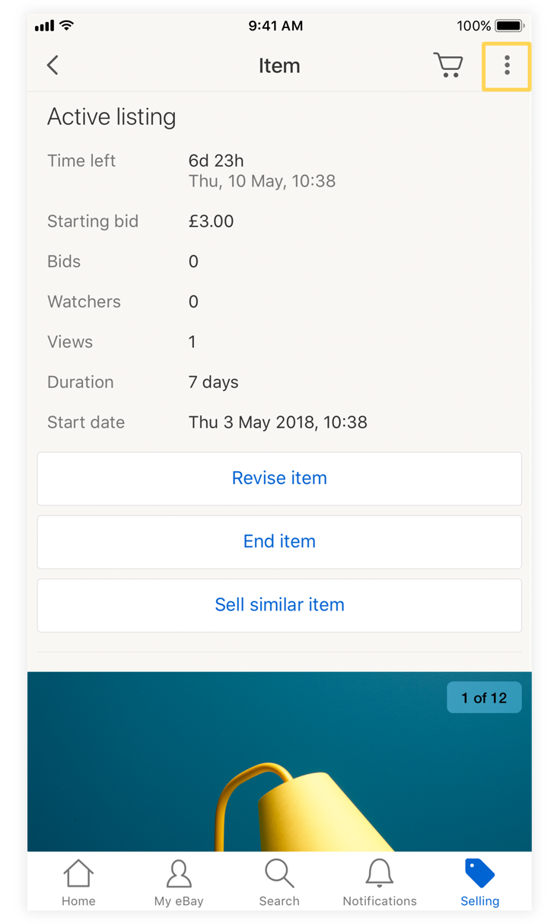
Task: Open Notifications bell tab
Action: point(380,883)
